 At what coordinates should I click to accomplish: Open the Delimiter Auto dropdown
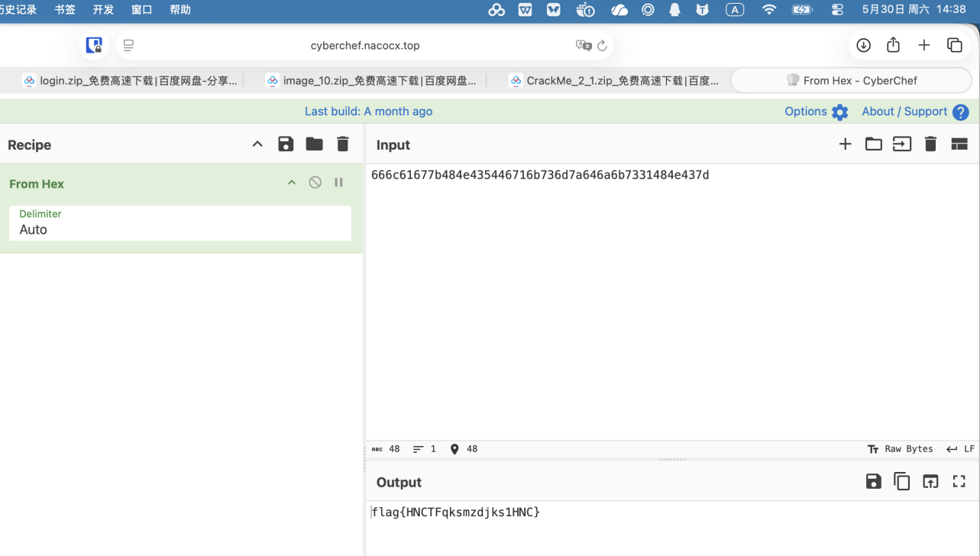click(180, 223)
